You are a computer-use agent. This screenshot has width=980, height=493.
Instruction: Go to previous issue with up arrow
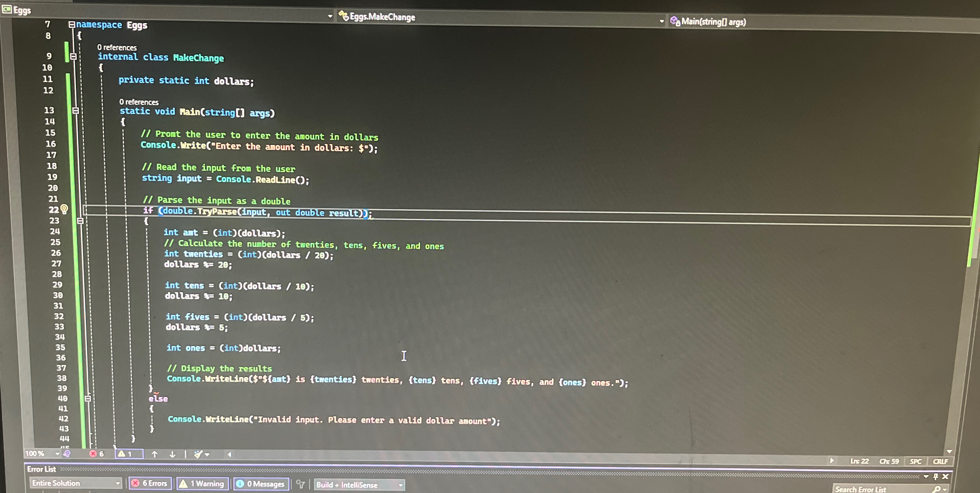click(154, 454)
